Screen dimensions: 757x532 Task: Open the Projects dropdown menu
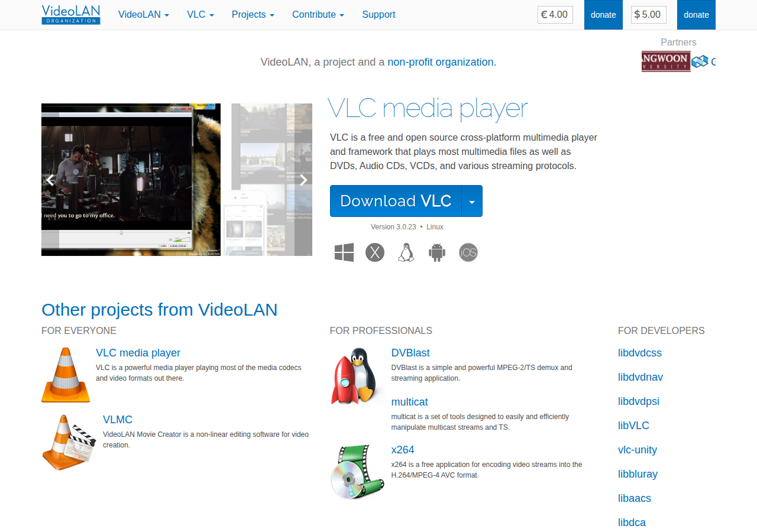[253, 15]
